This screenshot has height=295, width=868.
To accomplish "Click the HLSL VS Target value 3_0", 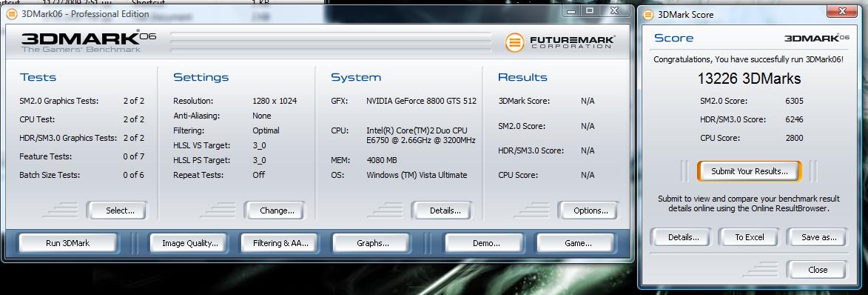I will point(259,145).
